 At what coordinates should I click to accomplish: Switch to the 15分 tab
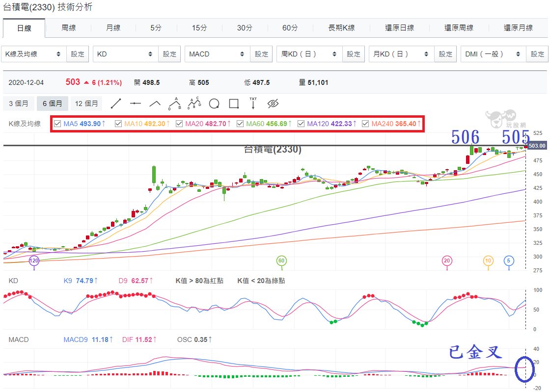coord(199,27)
